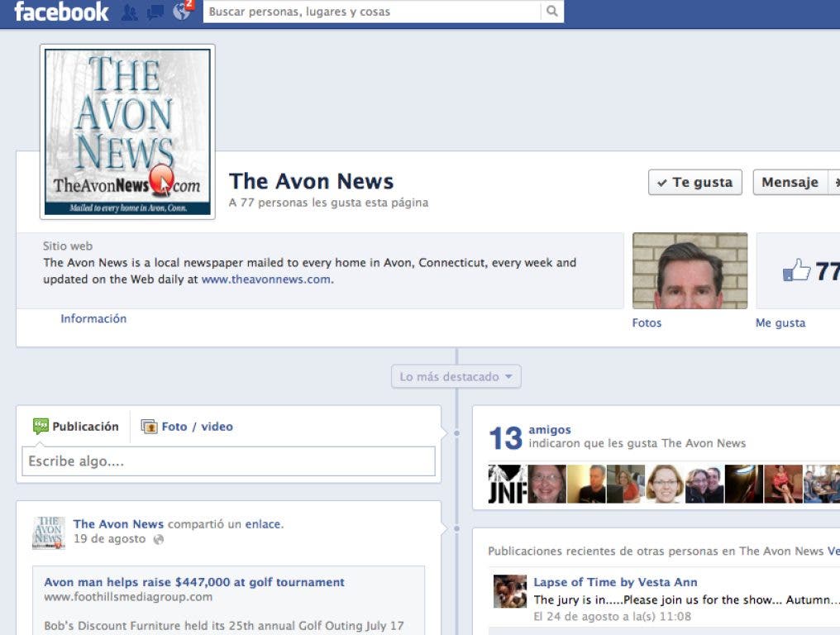Click the Mensaje button
This screenshot has width=840, height=635.
tap(790, 182)
